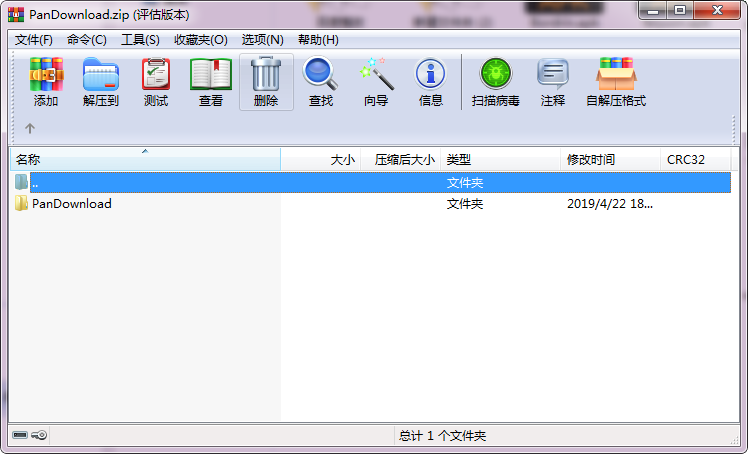Screen dimensions: 748x454
Task: Click the key password icon in status bar
Action: tap(39, 435)
